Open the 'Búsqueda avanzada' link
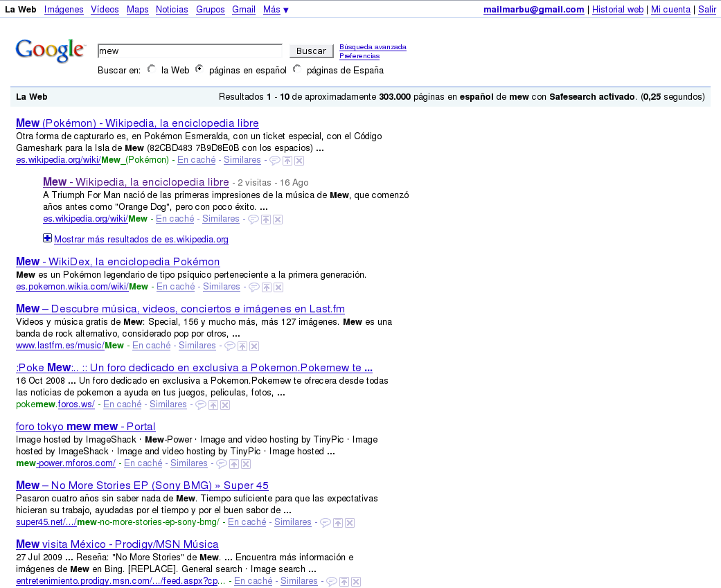 coord(373,47)
